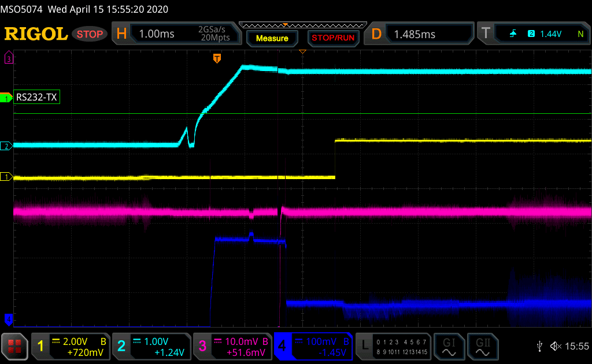This screenshot has width=592, height=364.
Task: Toggle channel 1 with the 2.00V label
Action: coord(71,347)
